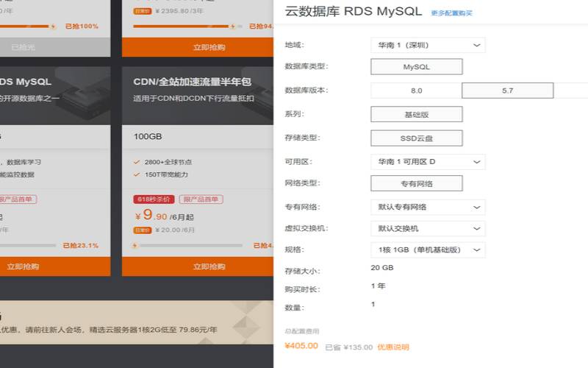Screen dimensions: 588x368
Task: Select the 基础版 series option
Action: coord(417,115)
